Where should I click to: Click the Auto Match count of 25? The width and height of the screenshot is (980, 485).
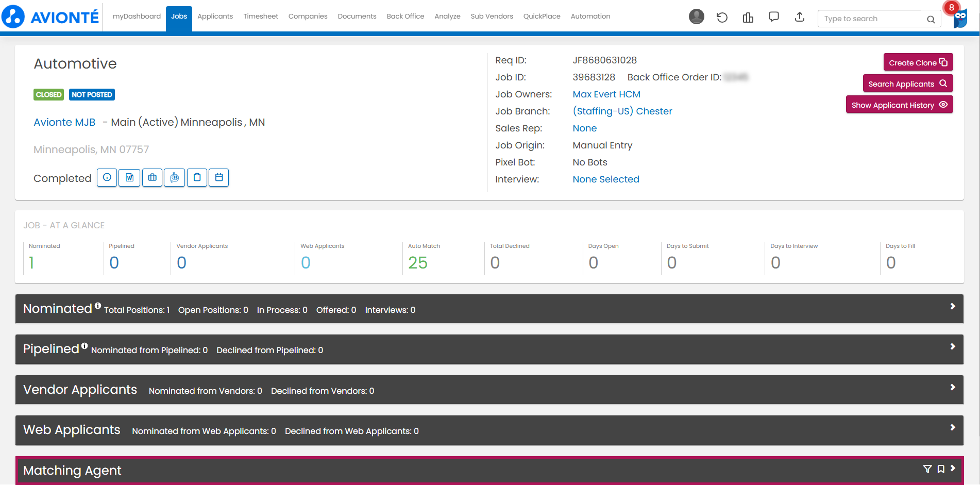point(418,263)
